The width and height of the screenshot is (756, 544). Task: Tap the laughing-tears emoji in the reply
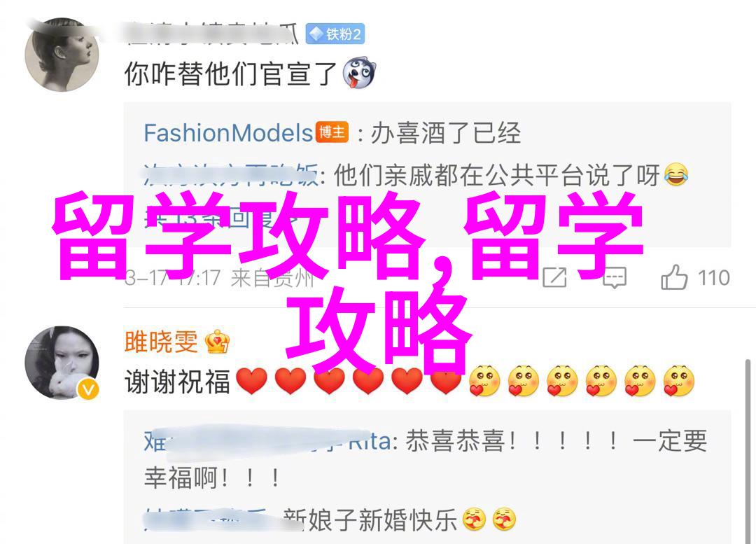tap(675, 174)
